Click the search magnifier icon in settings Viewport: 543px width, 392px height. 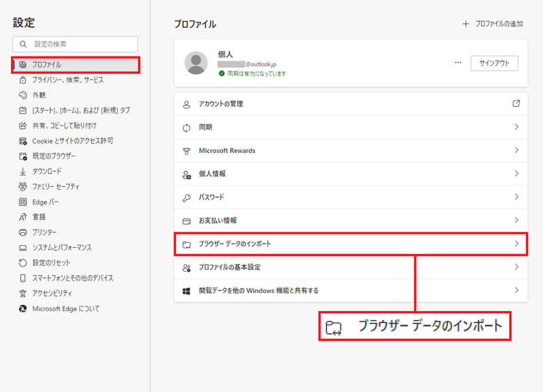click(23, 44)
